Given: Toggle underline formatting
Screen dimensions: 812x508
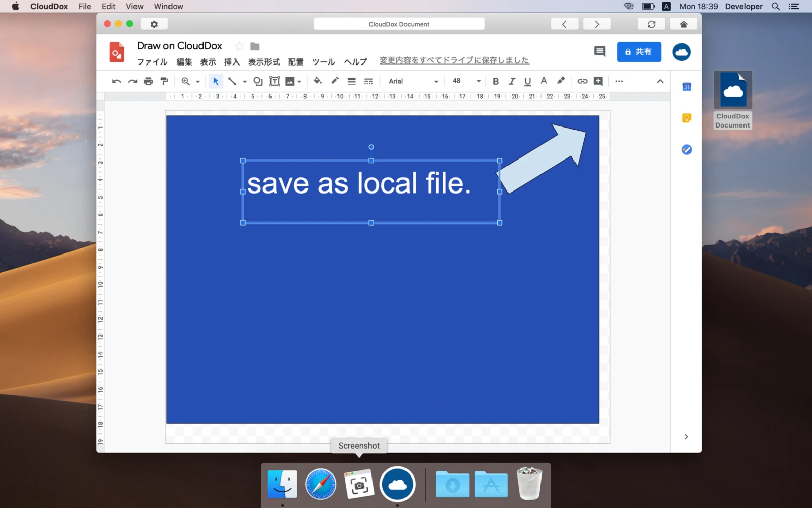Looking at the screenshot, I should click(527, 81).
